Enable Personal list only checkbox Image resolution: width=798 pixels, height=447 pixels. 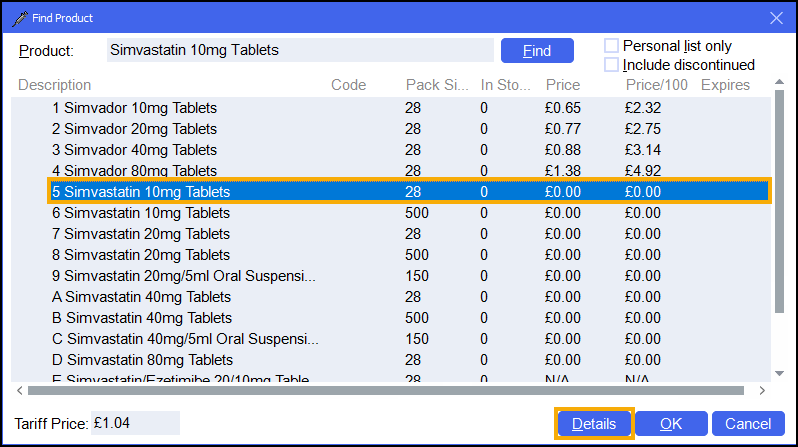[611, 46]
